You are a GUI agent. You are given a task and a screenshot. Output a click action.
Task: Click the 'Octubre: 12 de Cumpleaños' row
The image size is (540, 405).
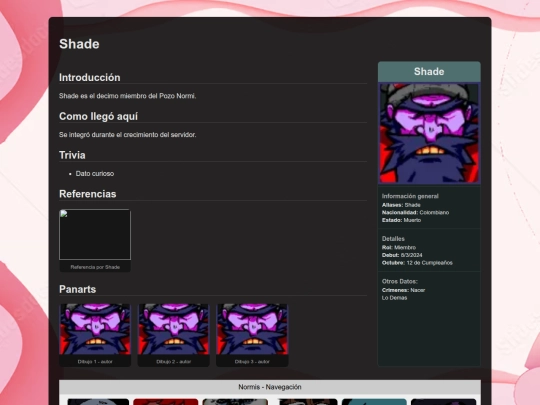(417, 263)
